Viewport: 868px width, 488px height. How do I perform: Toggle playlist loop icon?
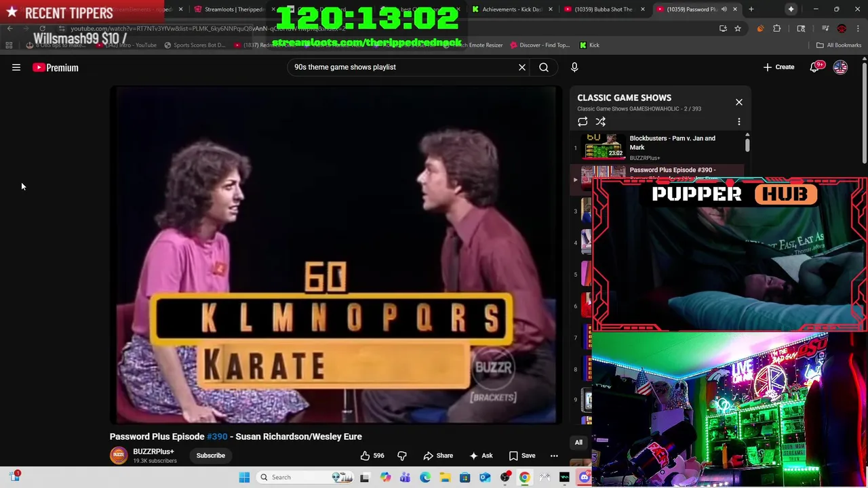[583, 122]
